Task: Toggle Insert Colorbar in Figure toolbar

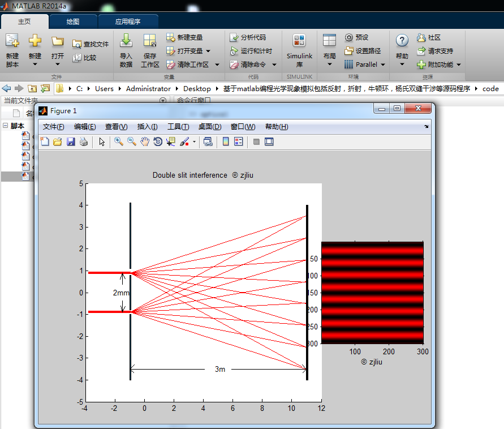Action: pos(226,141)
